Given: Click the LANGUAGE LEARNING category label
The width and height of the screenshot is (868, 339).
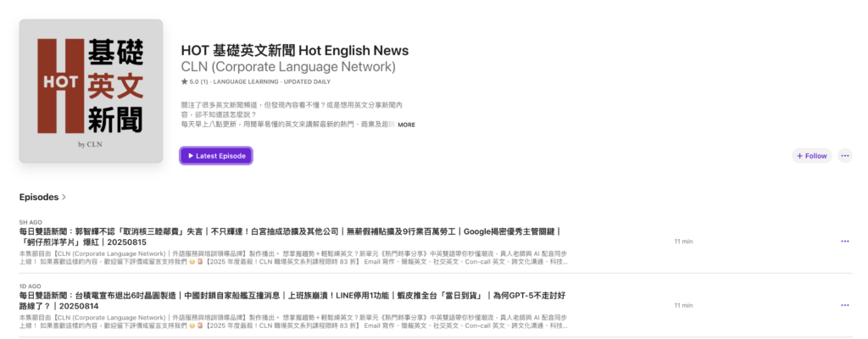Looking at the screenshot, I should point(246,81).
